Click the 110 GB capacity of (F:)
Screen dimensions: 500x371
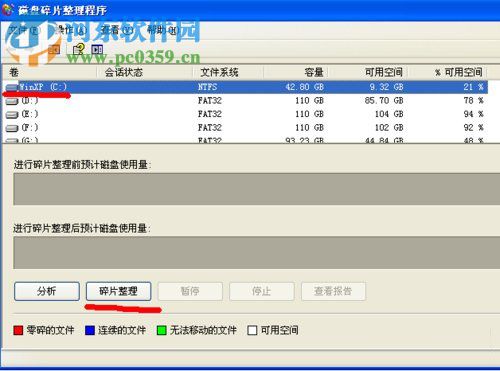click(310, 128)
